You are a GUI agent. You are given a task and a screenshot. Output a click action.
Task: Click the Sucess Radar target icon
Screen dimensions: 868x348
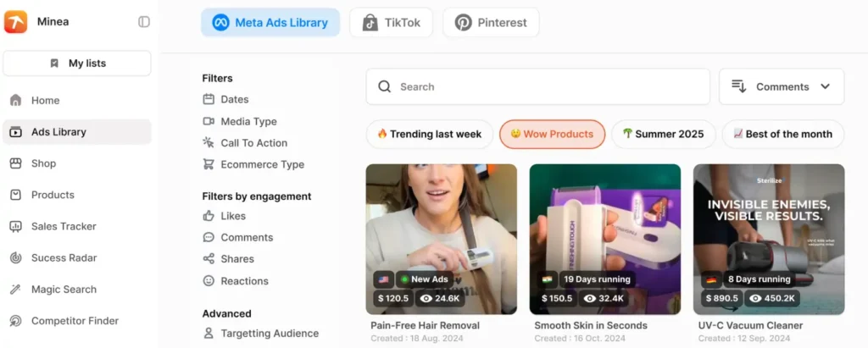point(15,257)
